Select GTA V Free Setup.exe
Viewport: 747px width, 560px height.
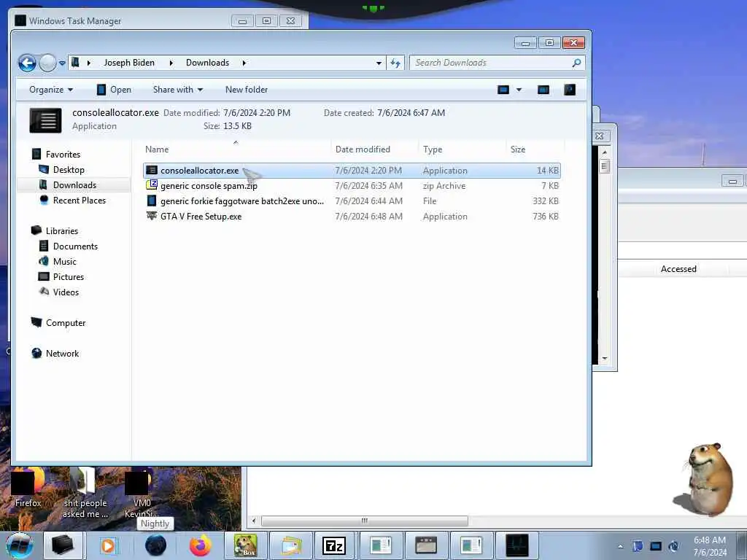click(352, 216)
